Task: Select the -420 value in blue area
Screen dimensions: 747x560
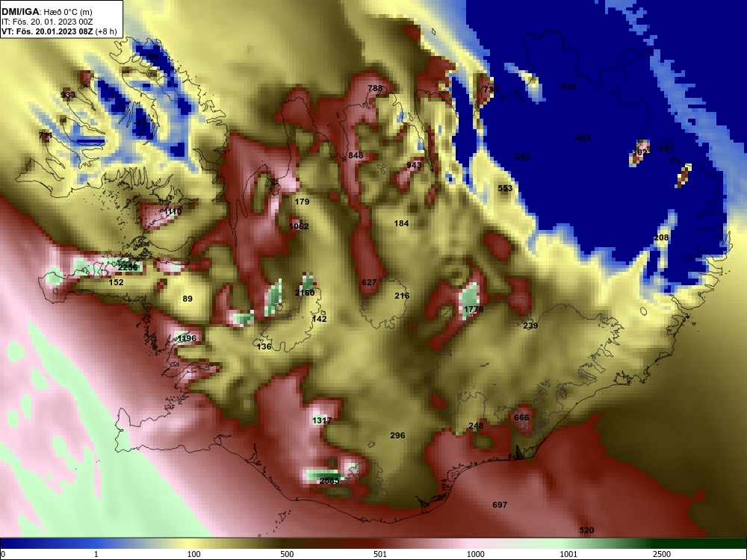Action: (568, 87)
